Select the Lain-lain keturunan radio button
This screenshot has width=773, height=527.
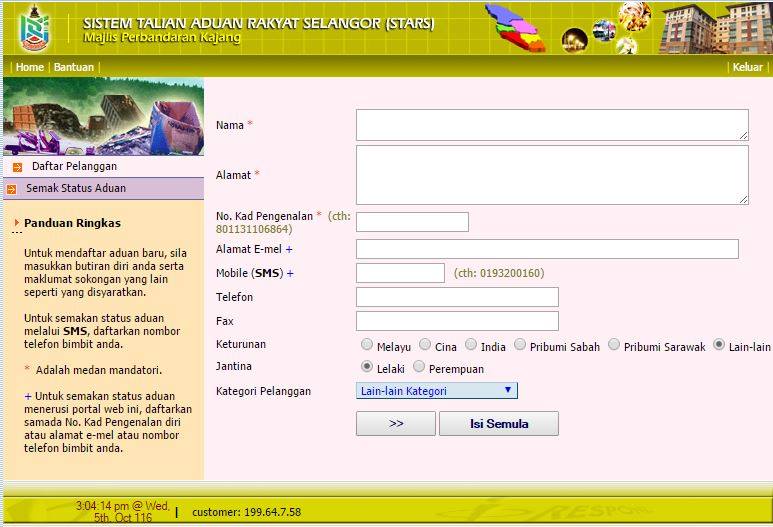[x=719, y=344]
